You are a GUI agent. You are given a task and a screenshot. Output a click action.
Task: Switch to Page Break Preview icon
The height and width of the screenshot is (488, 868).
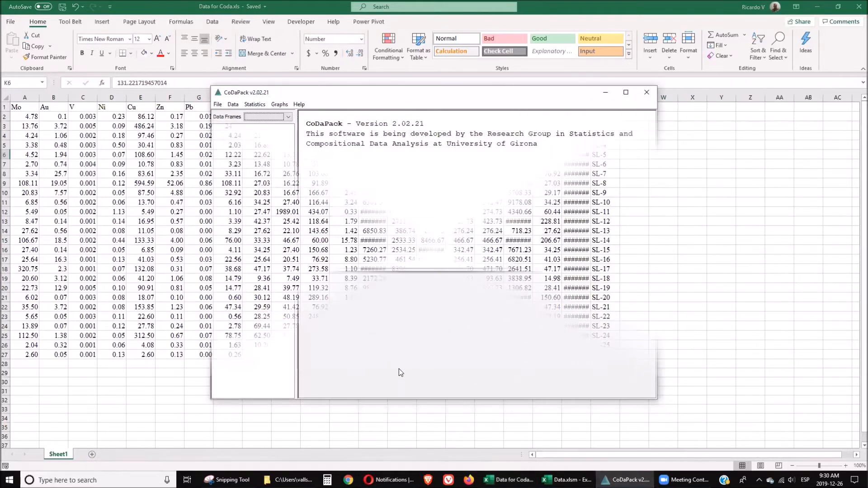[778, 465]
